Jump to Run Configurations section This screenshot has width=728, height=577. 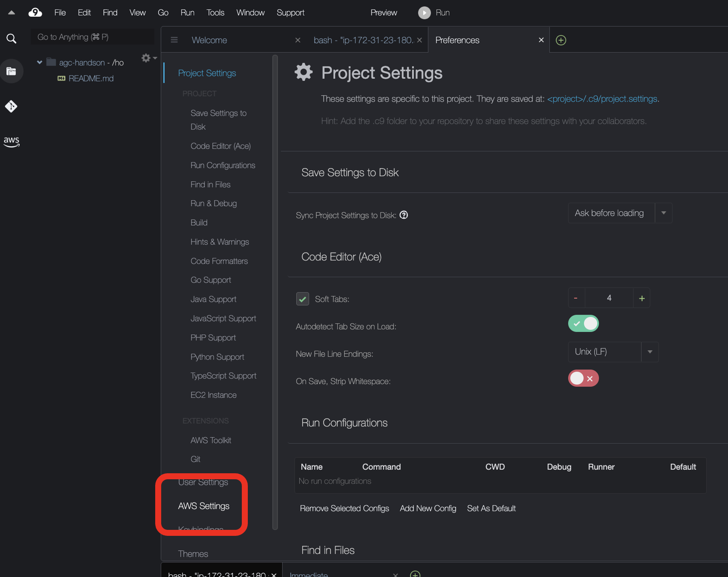223,165
